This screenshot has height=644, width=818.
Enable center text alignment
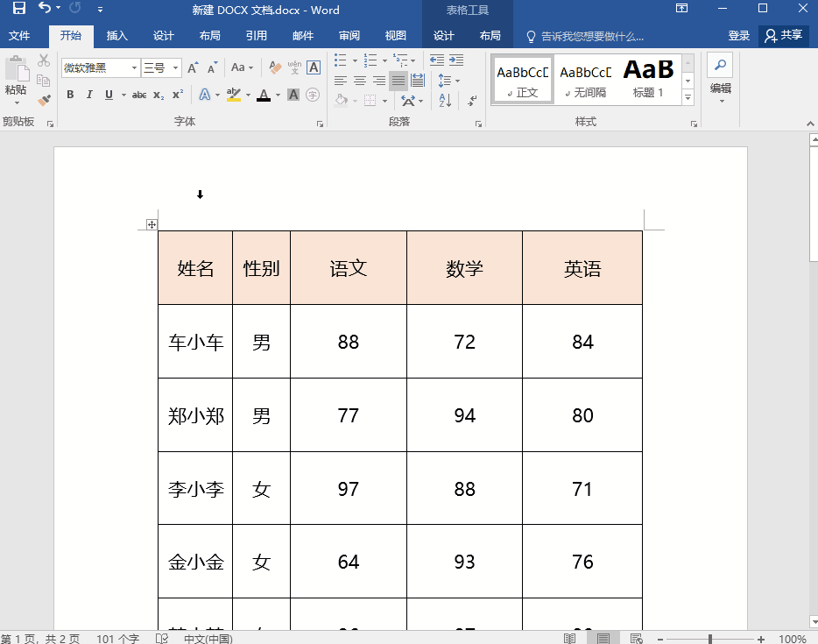pyautogui.click(x=358, y=79)
